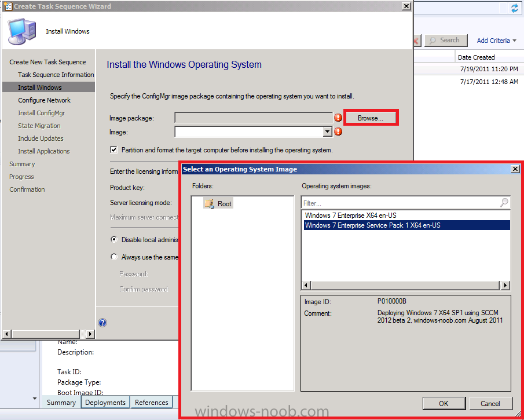Switch to the Summary tab at bottom
Image resolution: width=524 pixels, height=420 pixels.
click(61, 402)
